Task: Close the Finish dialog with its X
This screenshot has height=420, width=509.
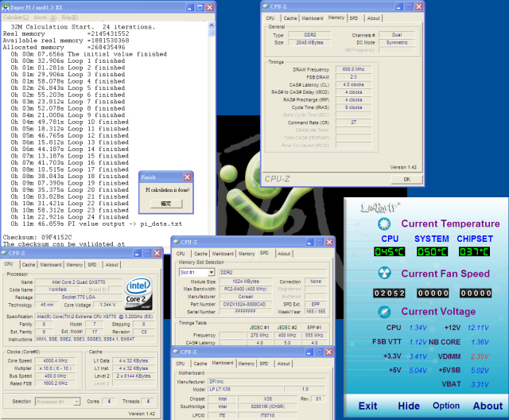Action: pyautogui.click(x=188, y=177)
